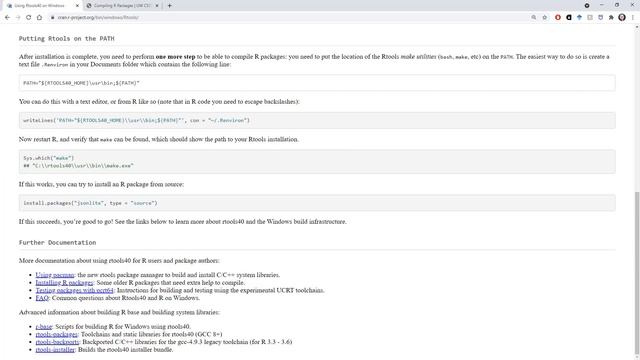Open the FAQ link
The width and height of the screenshot is (640, 360).
[42, 298]
